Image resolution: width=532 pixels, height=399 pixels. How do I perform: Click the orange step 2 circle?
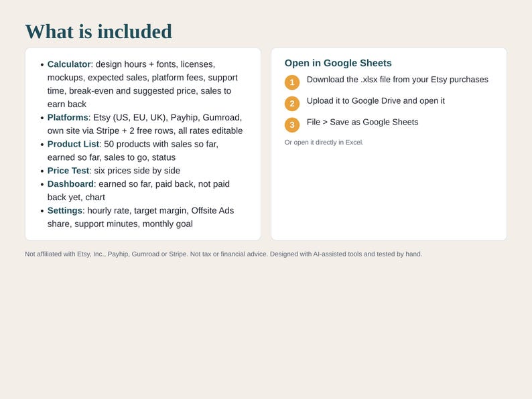pyautogui.click(x=292, y=104)
